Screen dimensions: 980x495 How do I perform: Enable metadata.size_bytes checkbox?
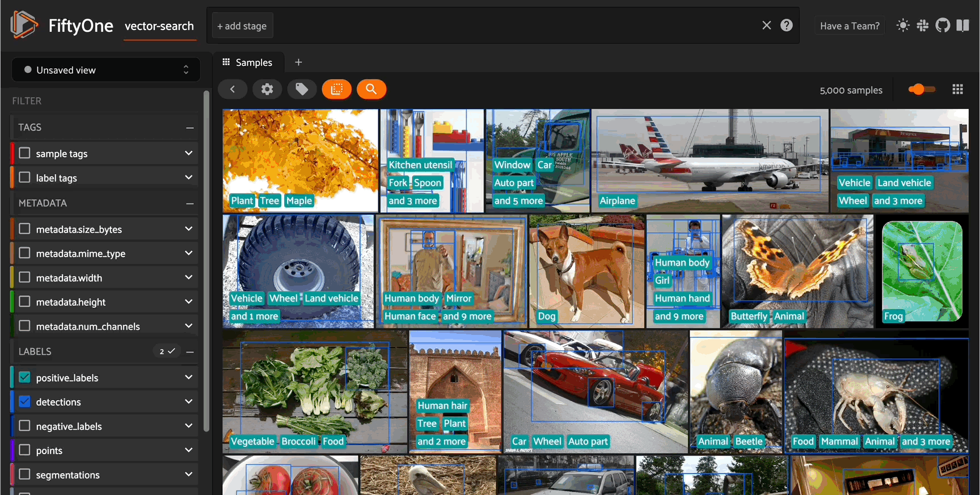coord(24,229)
